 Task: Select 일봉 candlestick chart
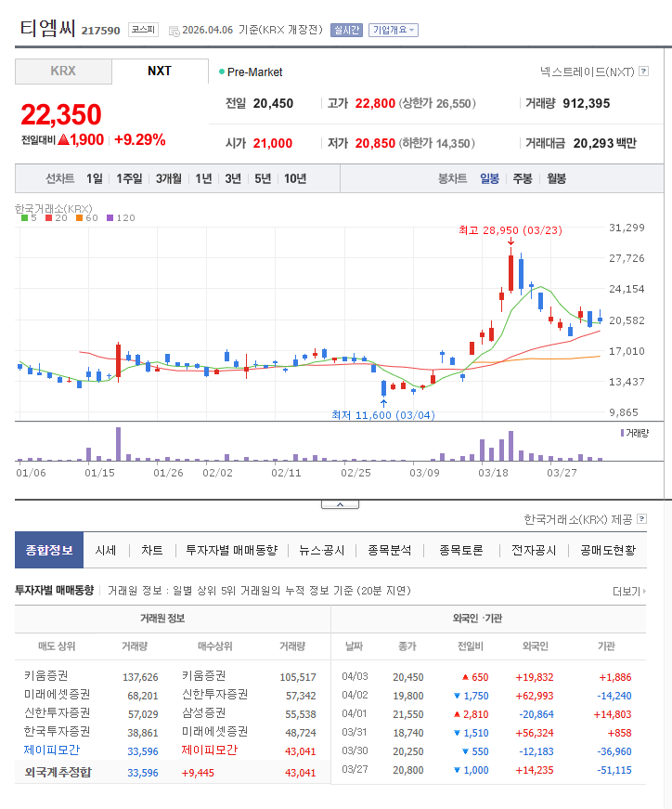pyautogui.click(x=489, y=178)
